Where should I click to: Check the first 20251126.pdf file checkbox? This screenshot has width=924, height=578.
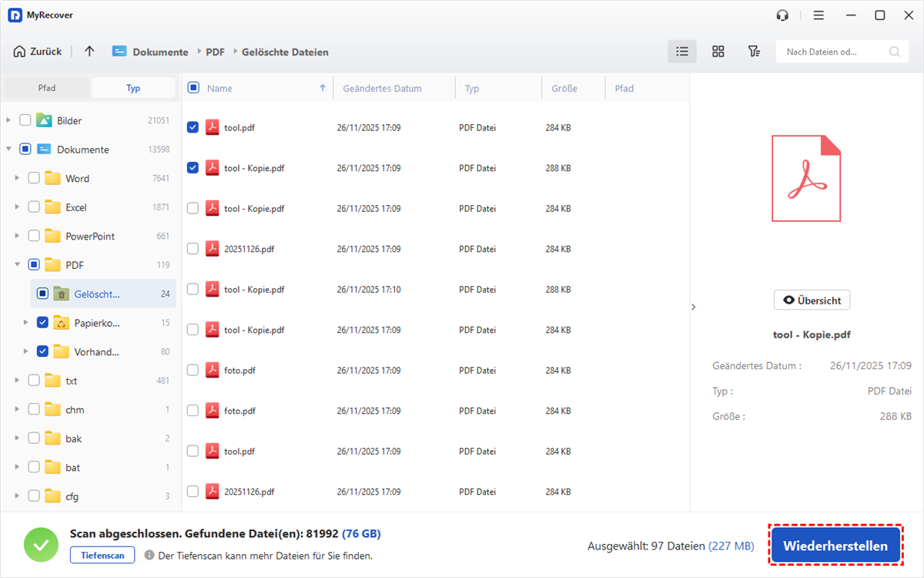tap(192, 249)
